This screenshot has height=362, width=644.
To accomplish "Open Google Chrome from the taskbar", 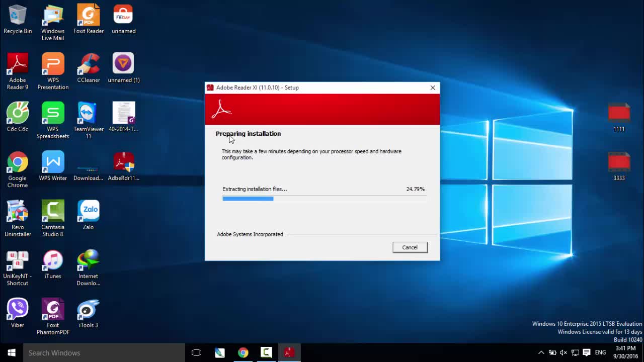I will coord(243,352).
